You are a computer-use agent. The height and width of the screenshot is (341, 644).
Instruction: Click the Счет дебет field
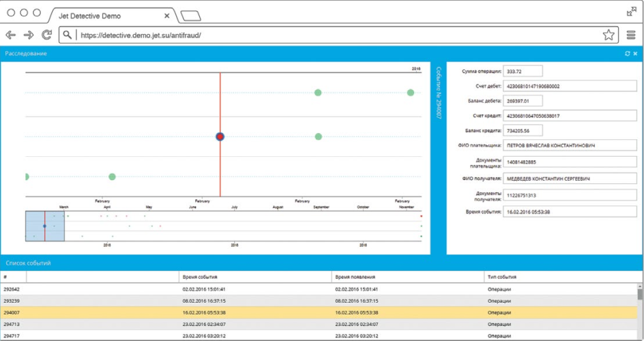[x=570, y=86]
